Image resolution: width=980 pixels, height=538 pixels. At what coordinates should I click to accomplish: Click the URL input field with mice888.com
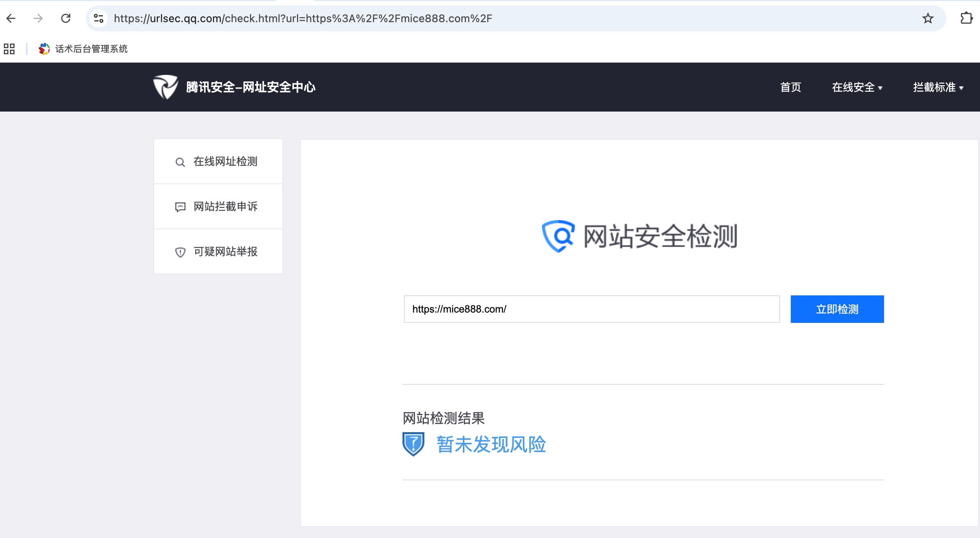click(x=592, y=309)
